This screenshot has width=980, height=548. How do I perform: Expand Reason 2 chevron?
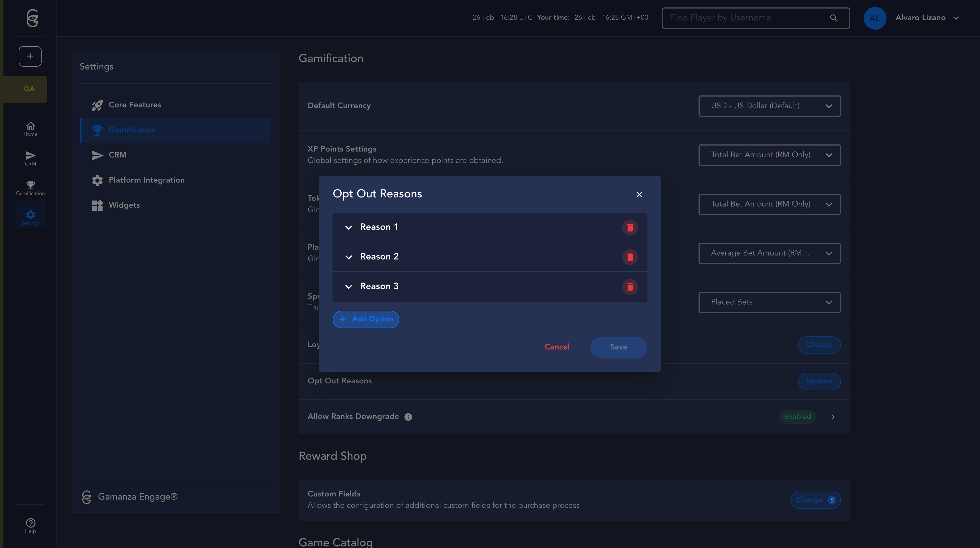click(x=348, y=257)
